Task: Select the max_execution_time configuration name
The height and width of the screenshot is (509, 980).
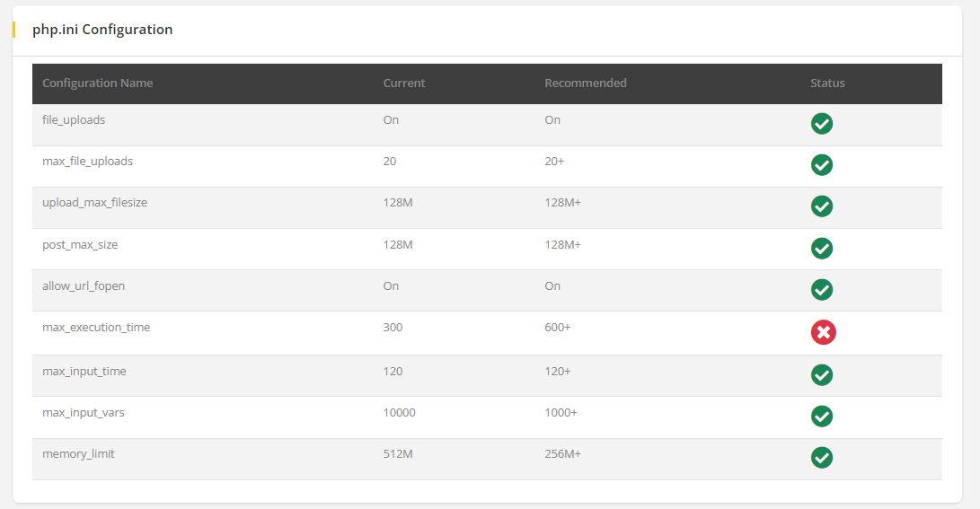Action: (96, 328)
